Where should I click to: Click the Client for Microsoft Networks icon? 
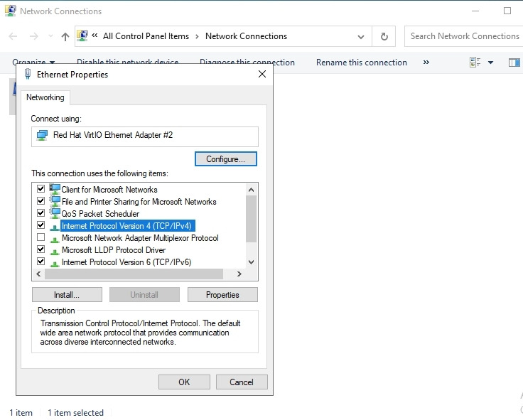[x=55, y=189]
